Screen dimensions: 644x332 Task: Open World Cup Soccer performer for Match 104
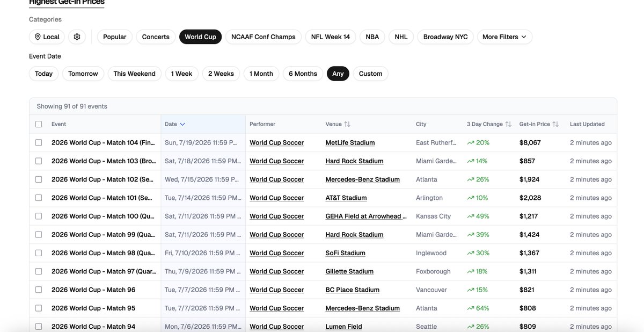coord(277,143)
